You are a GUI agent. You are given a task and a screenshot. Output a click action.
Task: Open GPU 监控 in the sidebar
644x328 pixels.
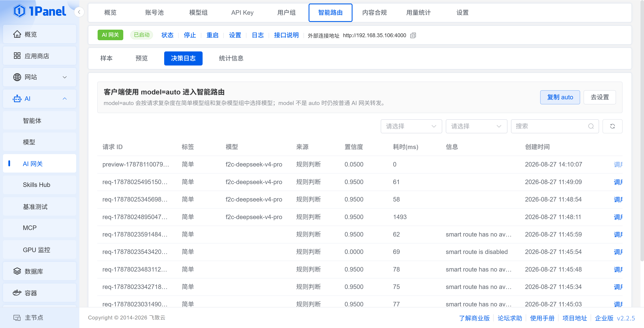(40, 250)
